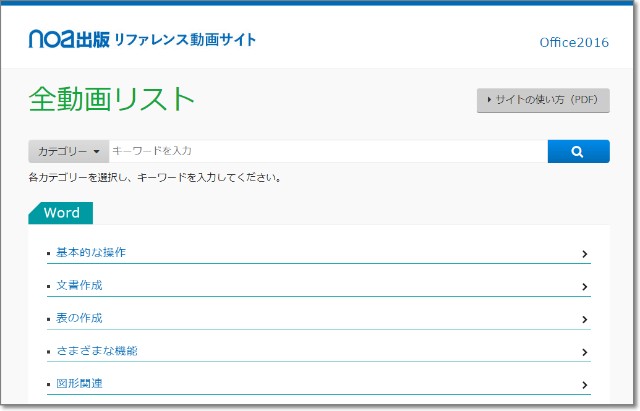This screenshot has height=411, width=640.
Task: Open the カテゴリー dropdown
Action: coord(68,152)
